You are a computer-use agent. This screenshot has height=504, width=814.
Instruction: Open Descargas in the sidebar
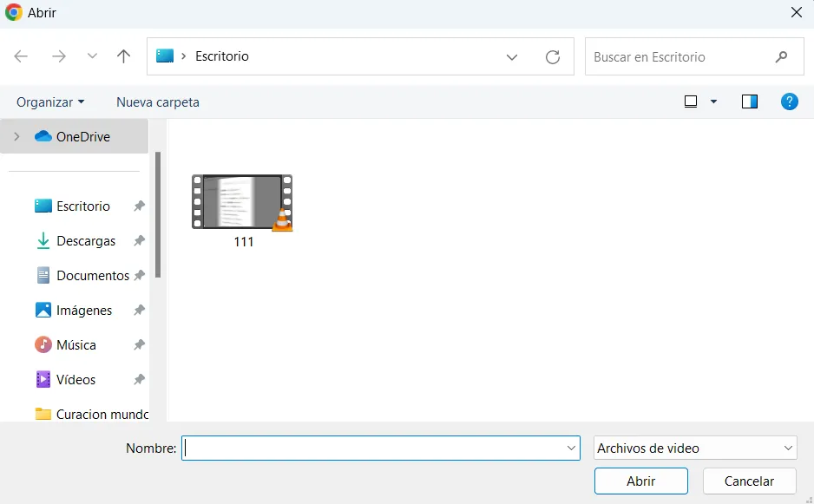click(85, 240)
